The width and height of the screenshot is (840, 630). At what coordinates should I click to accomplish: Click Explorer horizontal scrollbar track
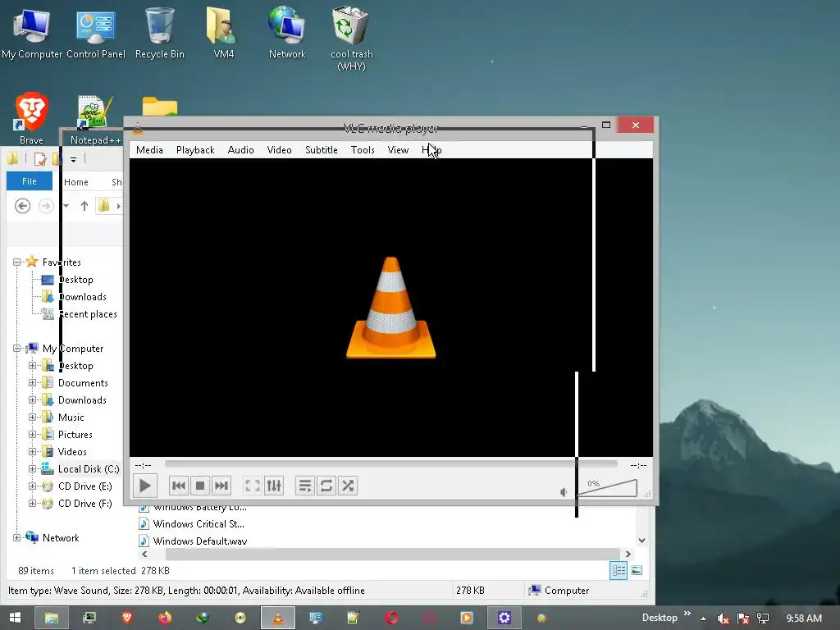coord(393,554)
